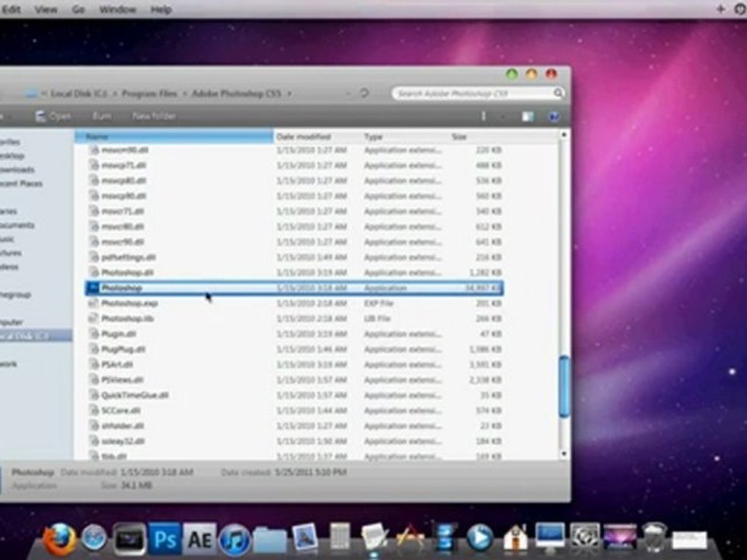Toggle the preview pane button
The image size is (747, 560).
coord(528,117)
